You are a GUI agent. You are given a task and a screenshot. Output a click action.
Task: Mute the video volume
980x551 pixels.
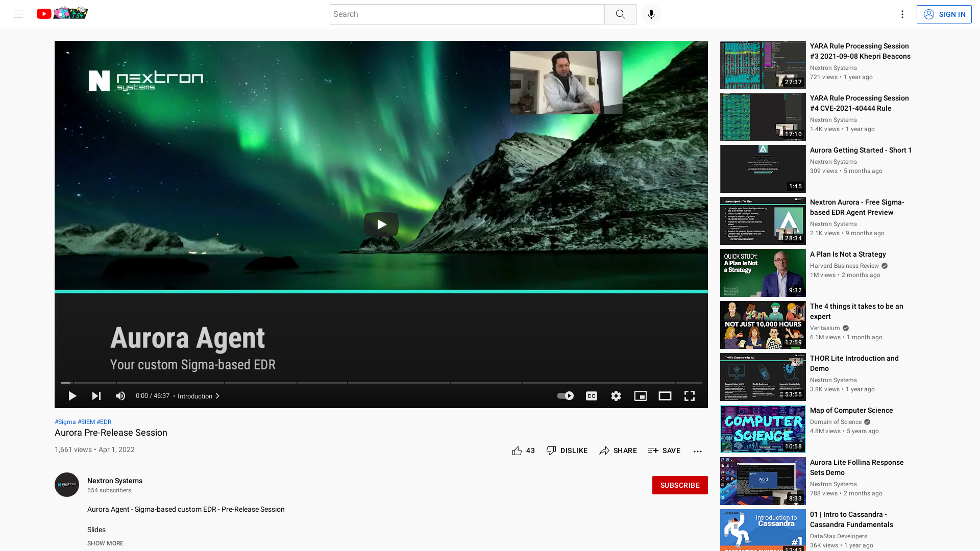120,396
